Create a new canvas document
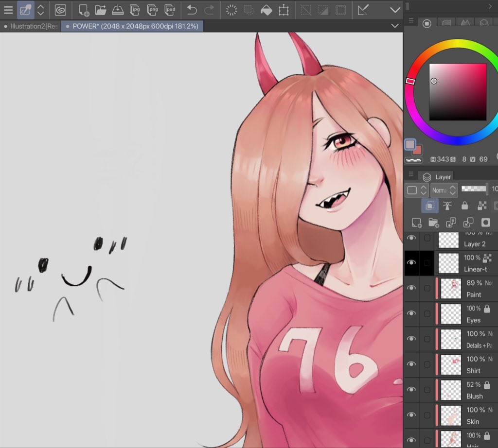The width and height of the screenshot is (498, 448). point(84,10)
